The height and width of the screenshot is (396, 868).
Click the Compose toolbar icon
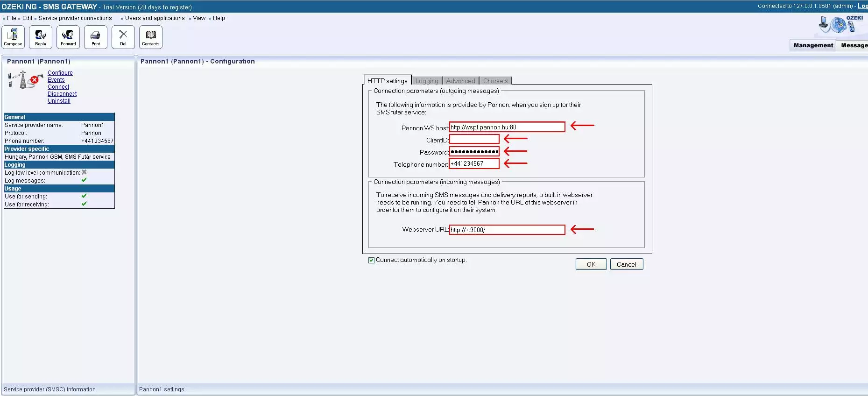(13, 37)
